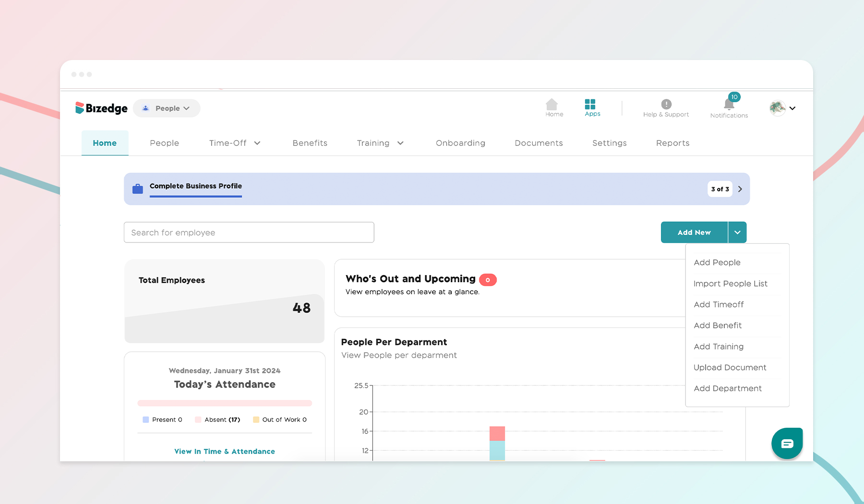Expand the Training menu chevron

pos(401,143)
